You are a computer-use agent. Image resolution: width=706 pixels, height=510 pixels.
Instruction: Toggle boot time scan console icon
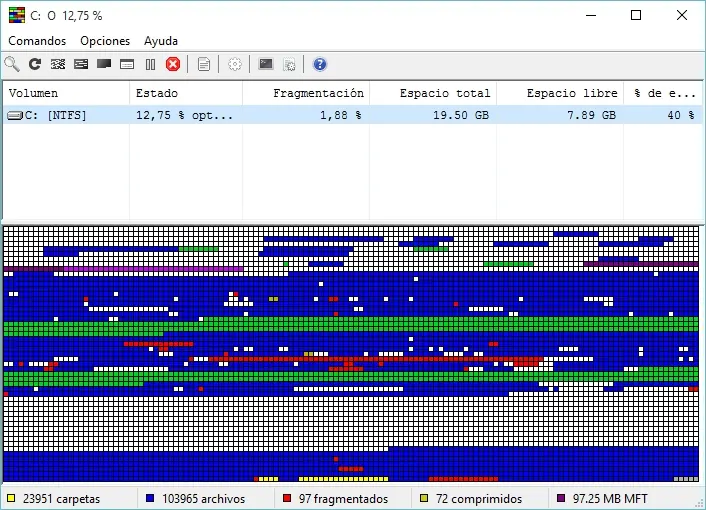coord(266,64)
